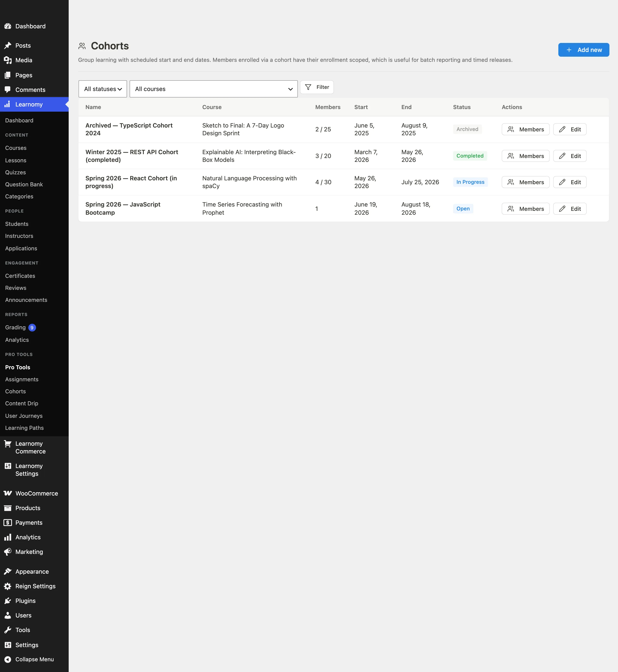The height and width of the screenshot is (672, 618).
Task: Click the WooCommerce logo icon
Action: point(8,493)
